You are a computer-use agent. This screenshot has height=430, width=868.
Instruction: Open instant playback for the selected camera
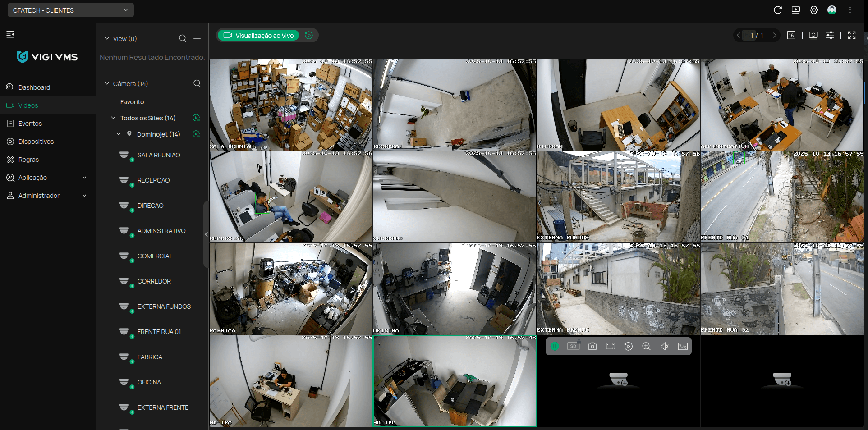click(x=629, y=346)
